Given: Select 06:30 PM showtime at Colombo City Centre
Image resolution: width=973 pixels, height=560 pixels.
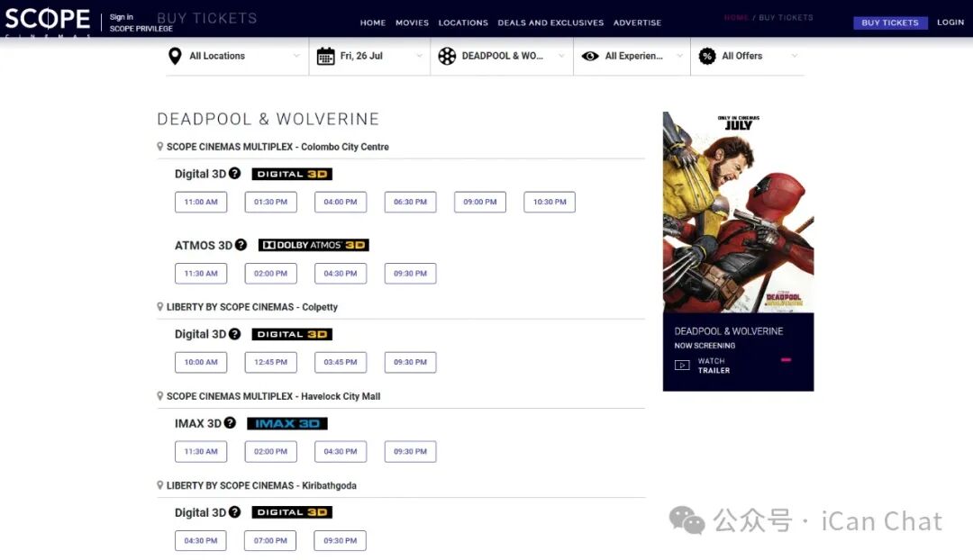Looking at the screenshot, I should (x=410, y=203).
